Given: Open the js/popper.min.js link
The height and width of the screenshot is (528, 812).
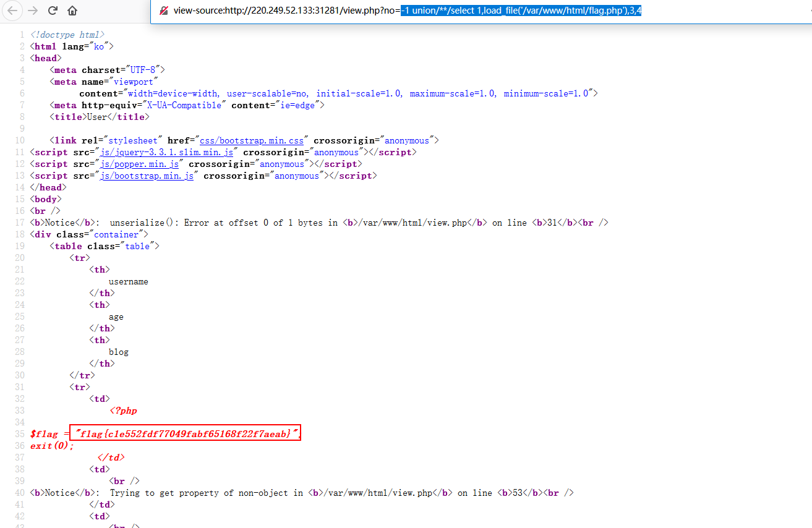Looking at the screenshot, I should [140, 164].
